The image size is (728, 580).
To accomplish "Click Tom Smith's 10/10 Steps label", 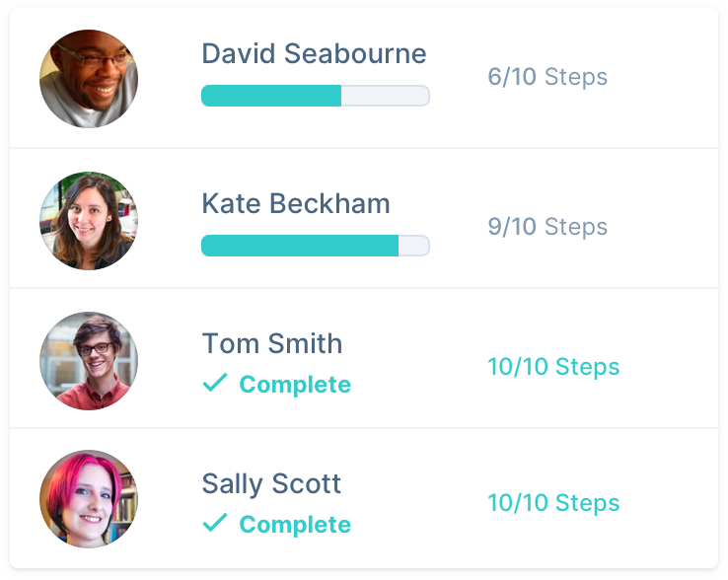I will 553,367.
